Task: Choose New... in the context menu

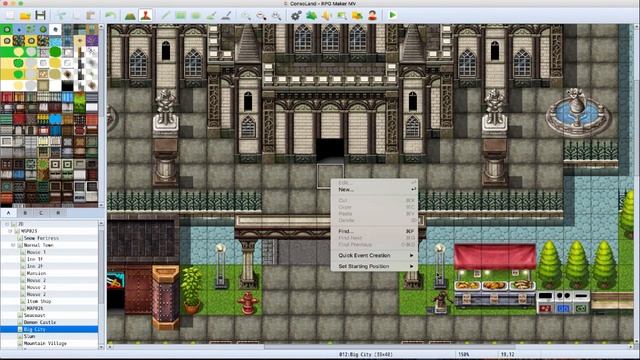Action: point(373,190)
